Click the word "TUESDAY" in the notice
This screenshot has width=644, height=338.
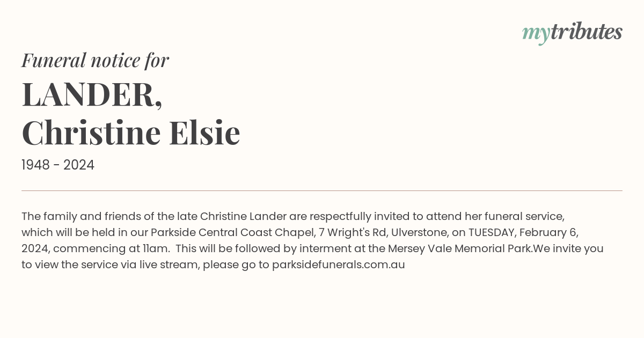(492, 232)
